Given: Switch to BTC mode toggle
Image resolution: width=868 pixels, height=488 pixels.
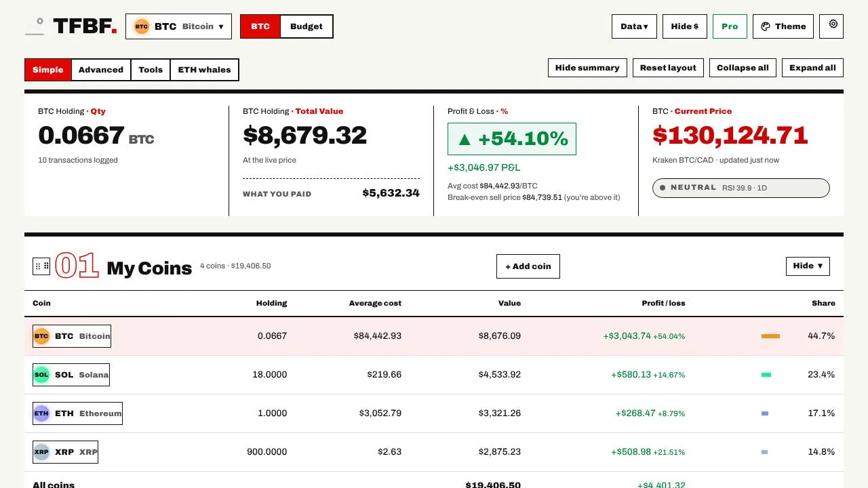Looking at the screenshot, I should pyautogui.click(x=260, y=26).
